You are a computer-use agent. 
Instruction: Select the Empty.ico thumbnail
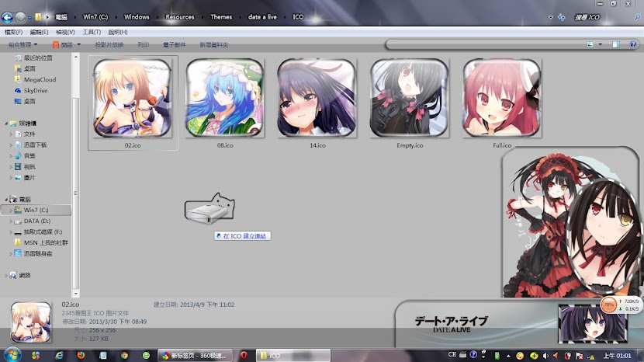click(x=410, y=98)
